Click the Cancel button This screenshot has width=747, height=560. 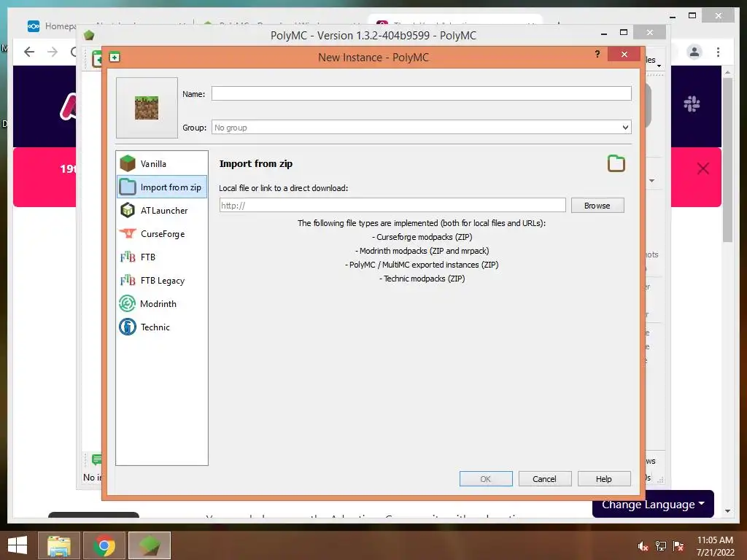[x=544, y=478]
